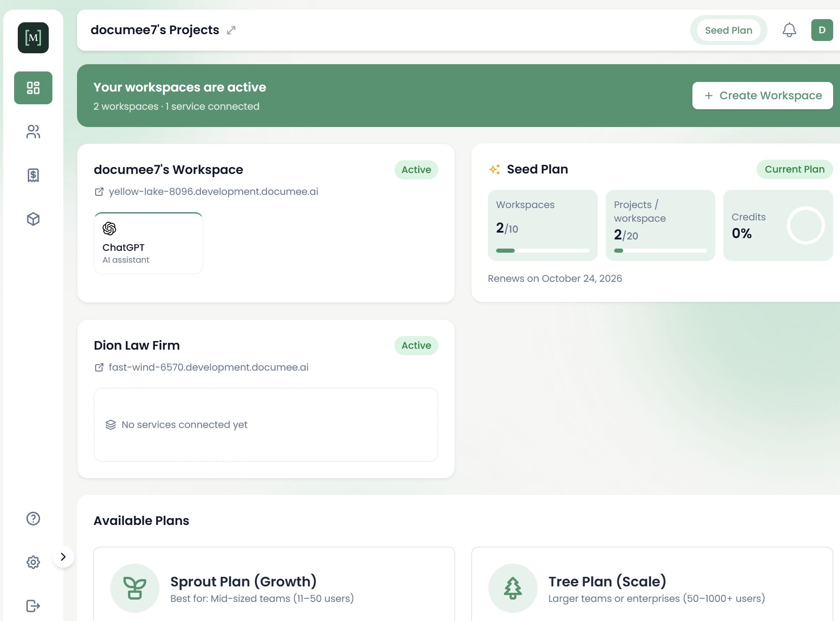840x621 pixels.
Task: Select the Tree Plan (Scale) title
Action: click(x=607, y=581)
